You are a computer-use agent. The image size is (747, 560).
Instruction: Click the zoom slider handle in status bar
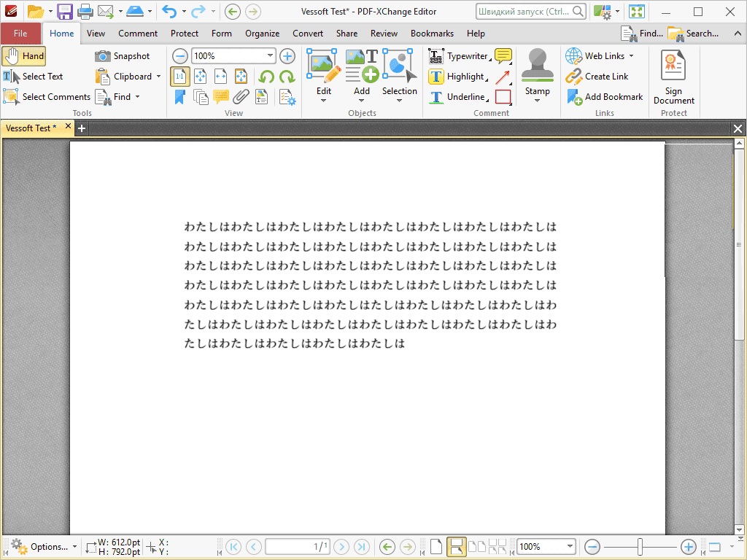coord(640,547)
